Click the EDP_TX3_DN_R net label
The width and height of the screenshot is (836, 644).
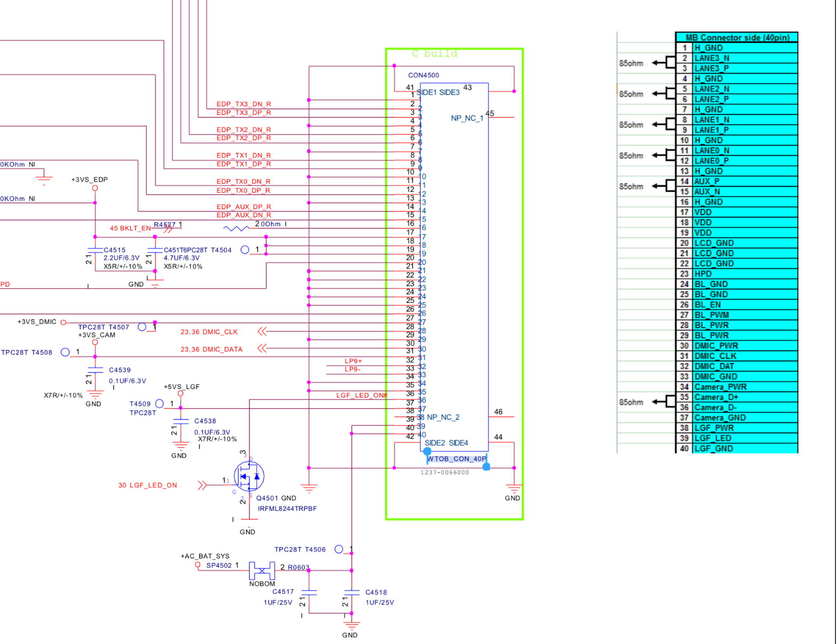244,104
